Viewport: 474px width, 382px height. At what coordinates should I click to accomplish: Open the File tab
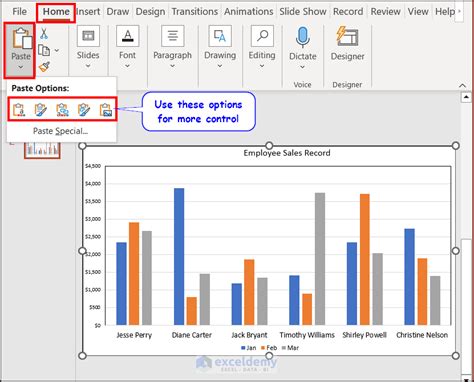click(19, 12)
